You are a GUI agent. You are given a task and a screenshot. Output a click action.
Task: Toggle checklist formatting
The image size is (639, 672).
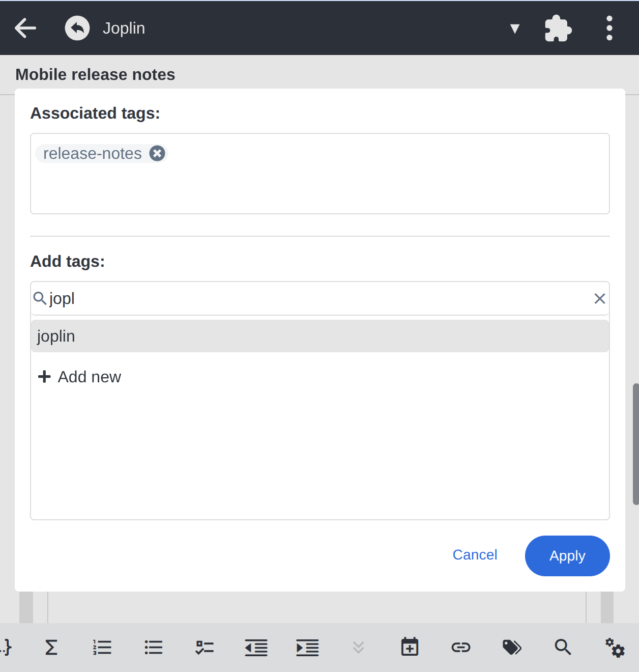[x=205, y=648]
